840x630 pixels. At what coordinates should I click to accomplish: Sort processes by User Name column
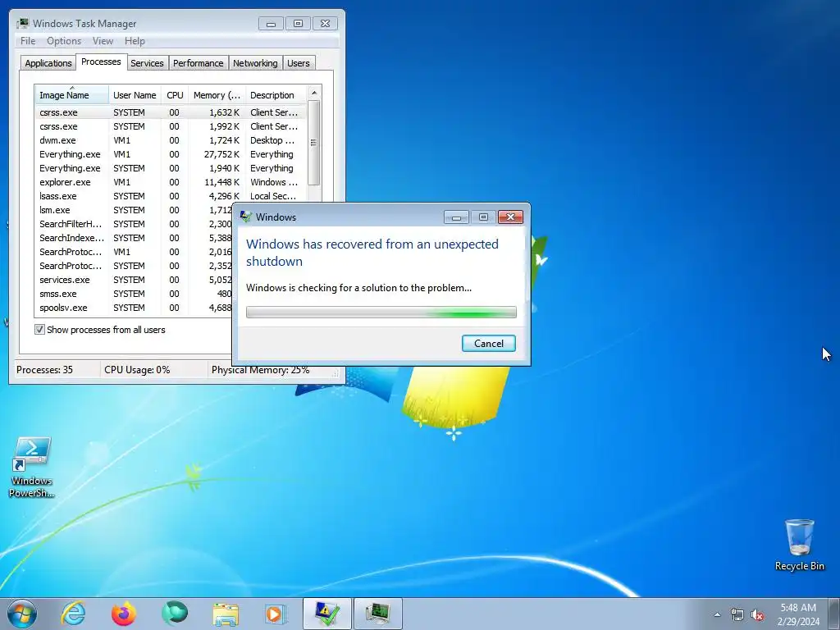135,95
